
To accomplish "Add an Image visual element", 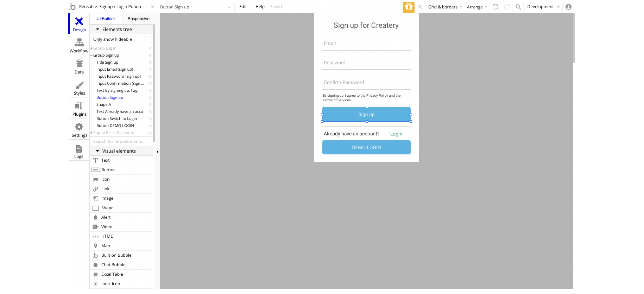I will click(x=122, y=198).
